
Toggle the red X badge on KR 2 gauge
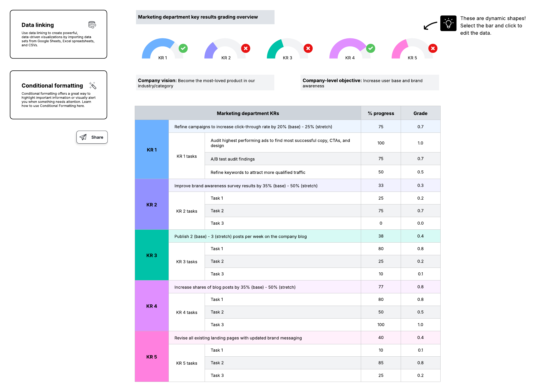tap(246, 48)
